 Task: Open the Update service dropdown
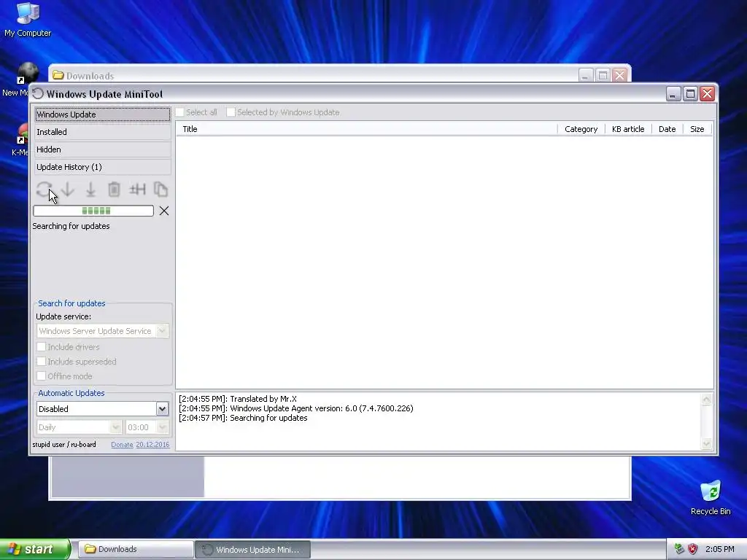[x=102, y=331]
